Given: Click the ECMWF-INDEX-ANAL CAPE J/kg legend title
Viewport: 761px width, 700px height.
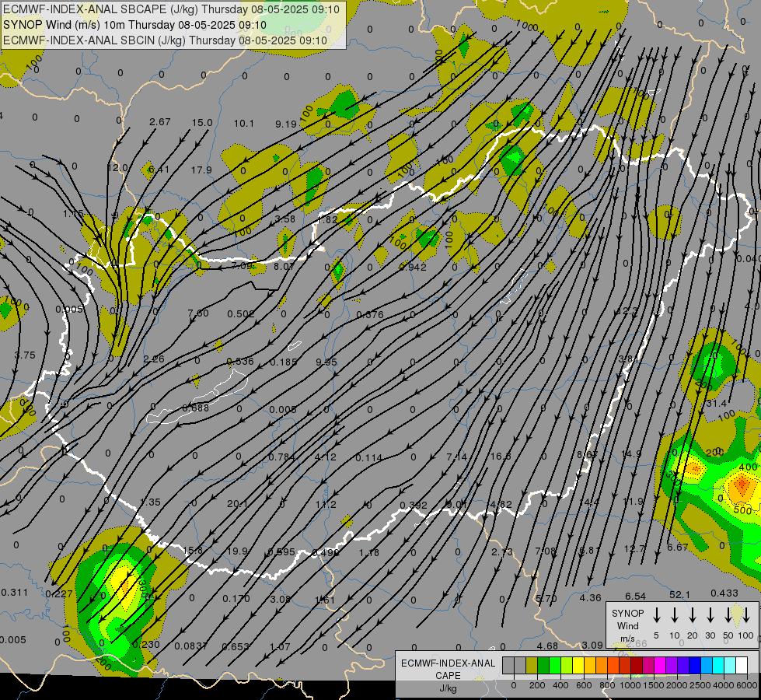Looking at the screenshot, I should tap(448, 675).
